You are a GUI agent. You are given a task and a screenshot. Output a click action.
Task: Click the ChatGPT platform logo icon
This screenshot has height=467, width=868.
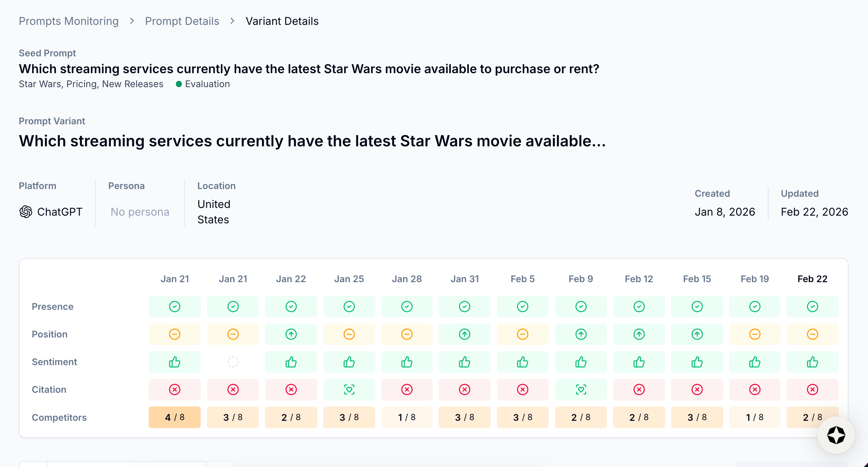[x=26, y=212]
